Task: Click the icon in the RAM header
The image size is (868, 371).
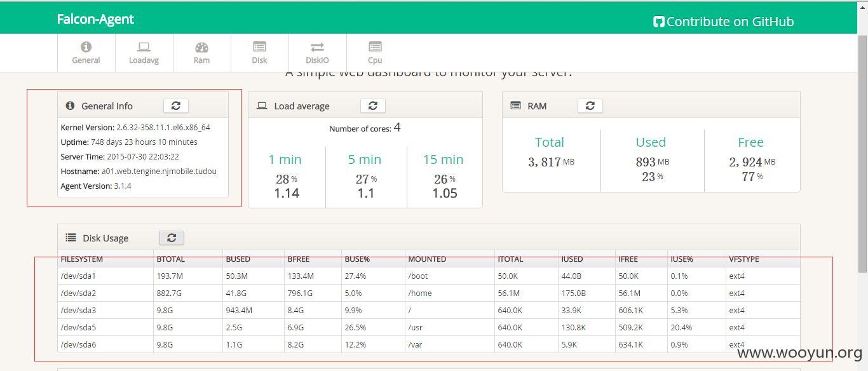Action: [515, 106]
